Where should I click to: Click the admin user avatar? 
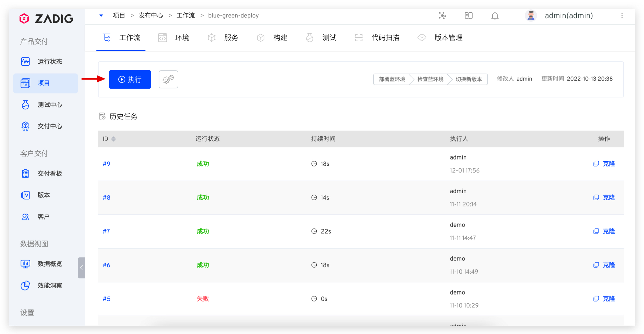[530, 16]
